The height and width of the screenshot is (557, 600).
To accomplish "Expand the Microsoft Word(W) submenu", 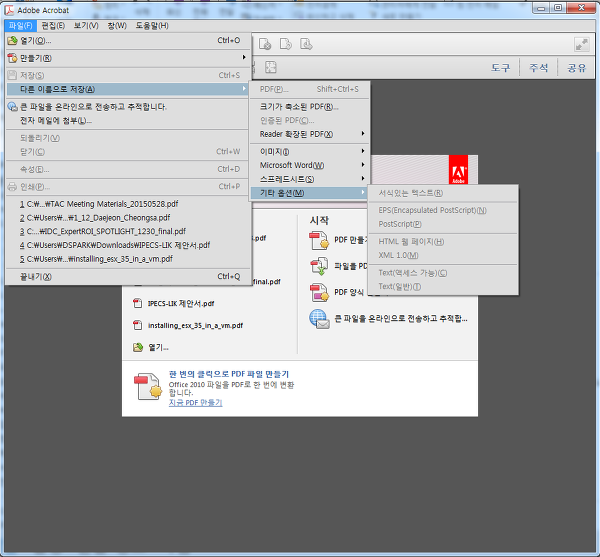I will [310, 165].
